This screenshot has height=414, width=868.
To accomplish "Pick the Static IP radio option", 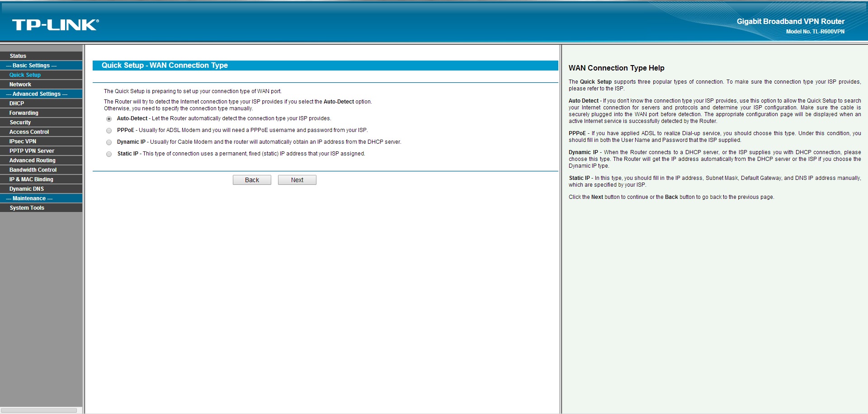I will [x=109, y=154].
